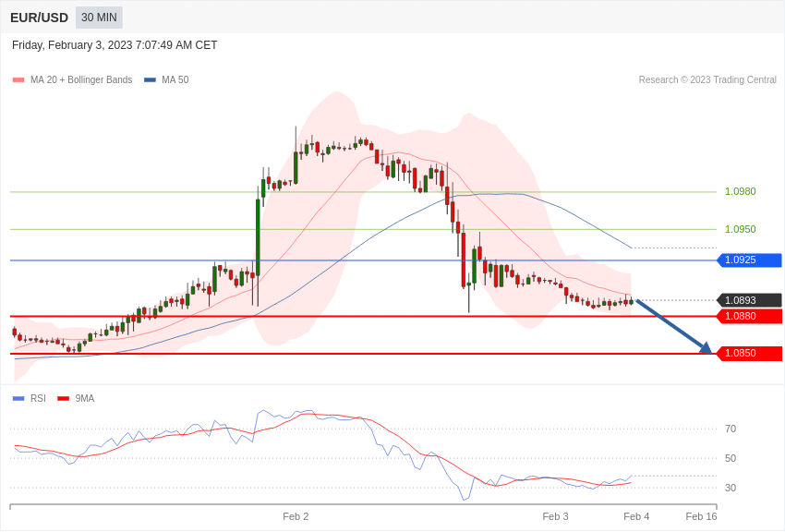Image resolution: width=785 pixels, height=532 pixels.
Task: Click the Feb 16 date axis label
Action: (701, 516)
